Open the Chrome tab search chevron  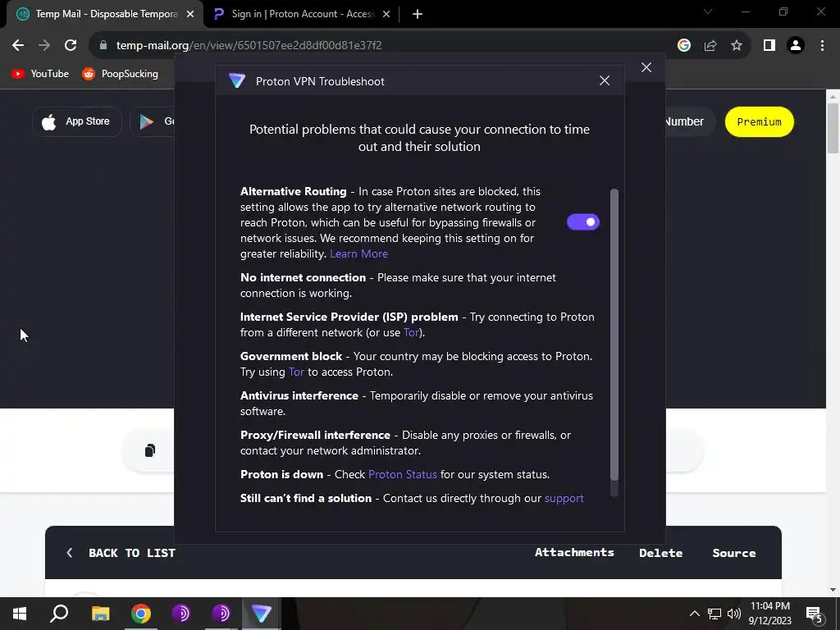pos(708,11)
